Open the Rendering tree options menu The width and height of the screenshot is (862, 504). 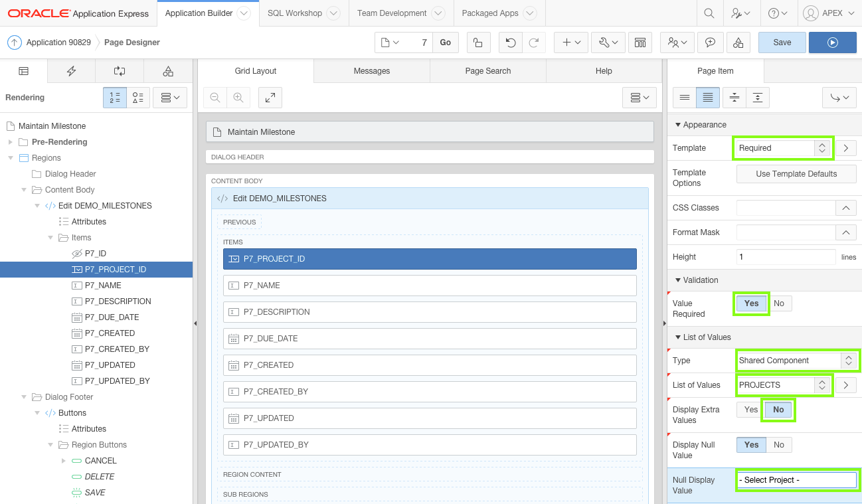170,98
